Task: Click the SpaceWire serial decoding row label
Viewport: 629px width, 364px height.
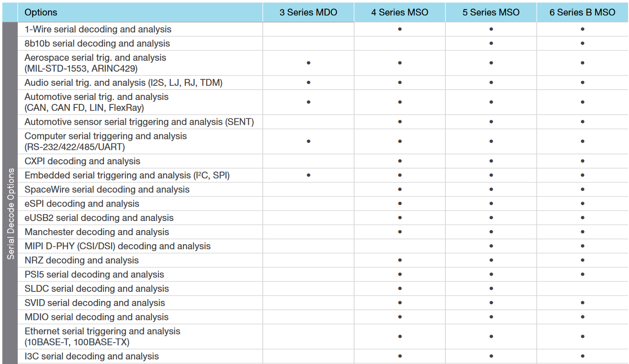Action: click(107, 189)
